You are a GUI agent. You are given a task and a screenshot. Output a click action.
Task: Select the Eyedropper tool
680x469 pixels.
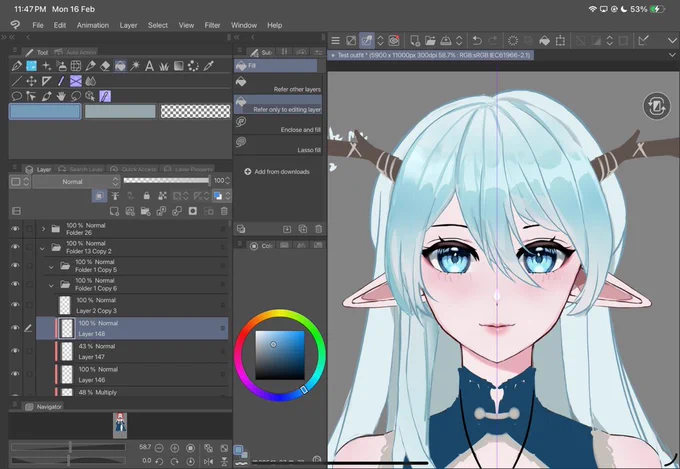point(209,66)
